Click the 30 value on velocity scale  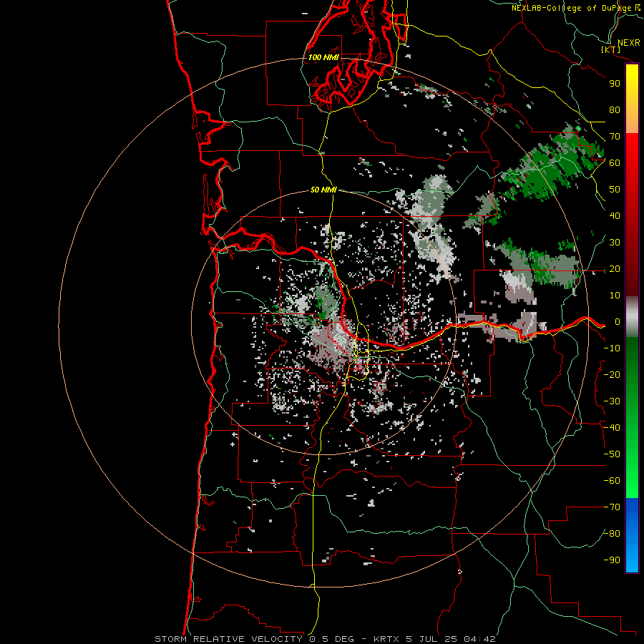point(615,243)
